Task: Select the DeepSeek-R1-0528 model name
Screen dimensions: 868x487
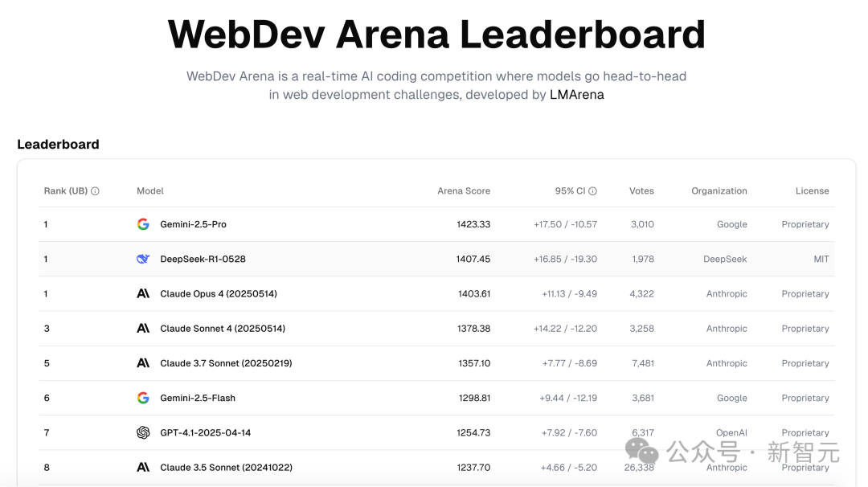Action: click(203, 259)
